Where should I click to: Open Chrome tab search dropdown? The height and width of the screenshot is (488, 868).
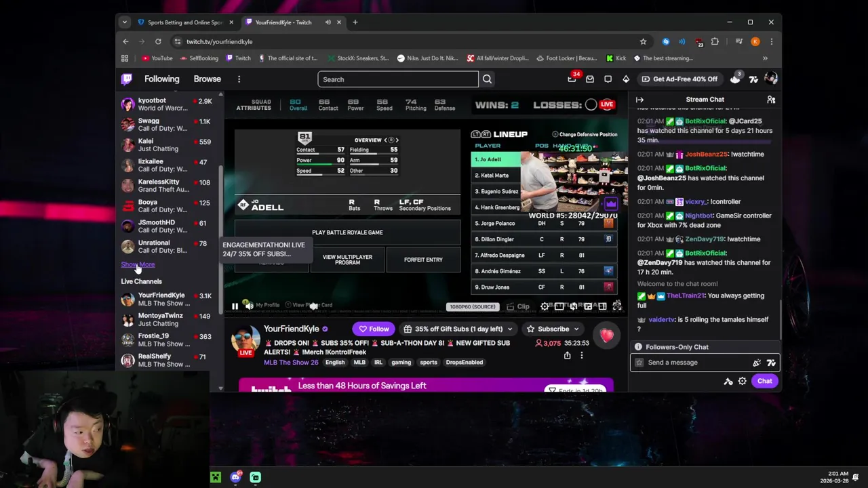(x=124, y=22)
